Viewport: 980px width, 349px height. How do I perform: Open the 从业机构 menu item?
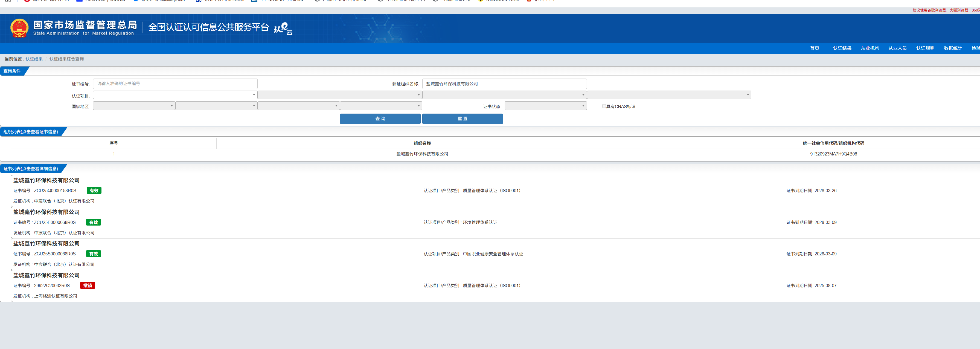[x=870, y=48]
